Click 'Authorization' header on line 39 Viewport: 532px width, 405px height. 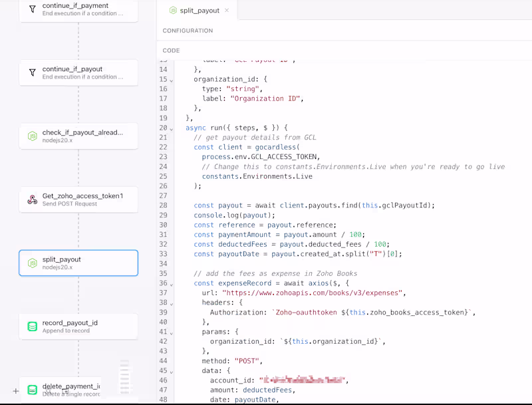click(x=237, y=313)
